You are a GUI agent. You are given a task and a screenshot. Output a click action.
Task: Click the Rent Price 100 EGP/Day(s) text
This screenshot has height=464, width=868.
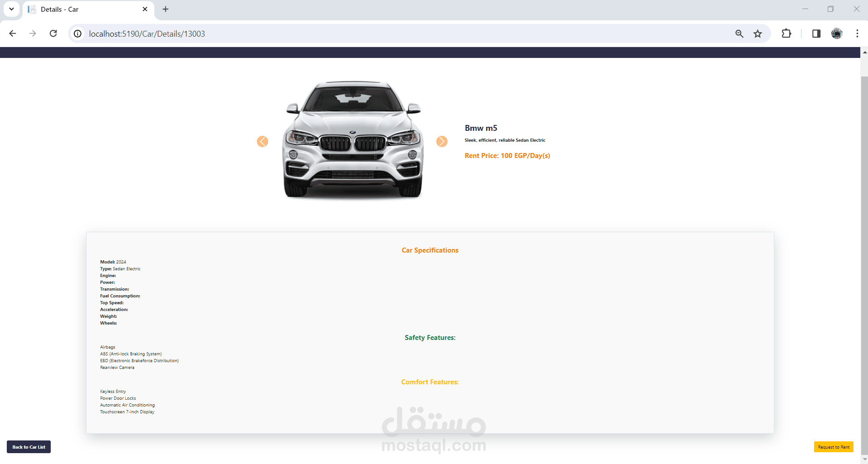(507, 156)
